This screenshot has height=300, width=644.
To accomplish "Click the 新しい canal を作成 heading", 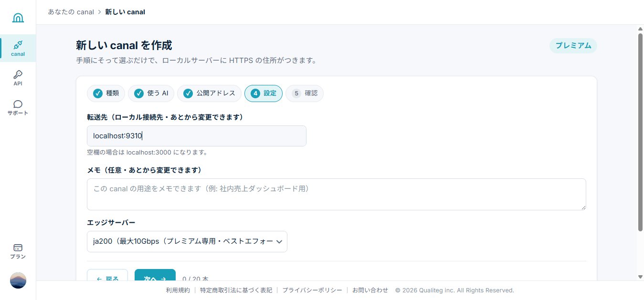I will click(124, 45).
